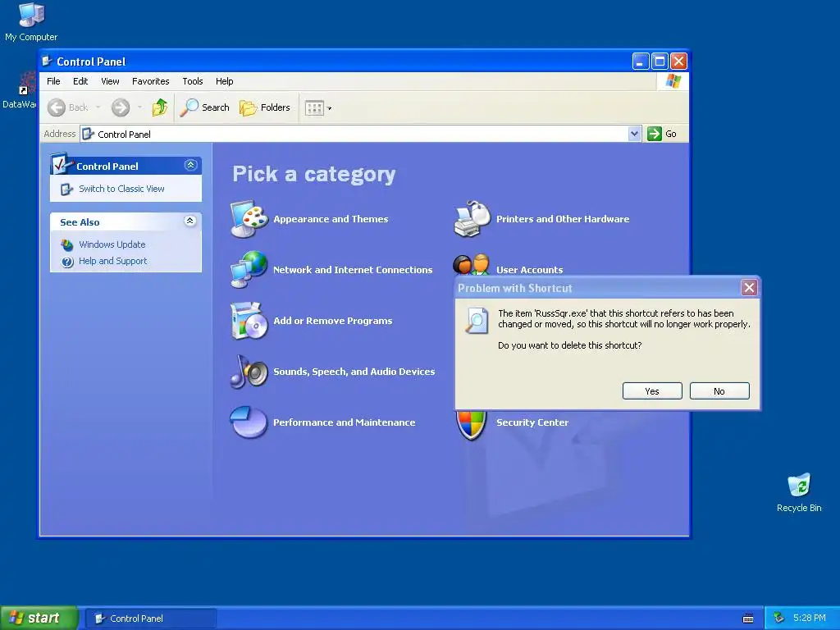Expand the Address bar dropdown
The image size is (840, 630).
634,134
